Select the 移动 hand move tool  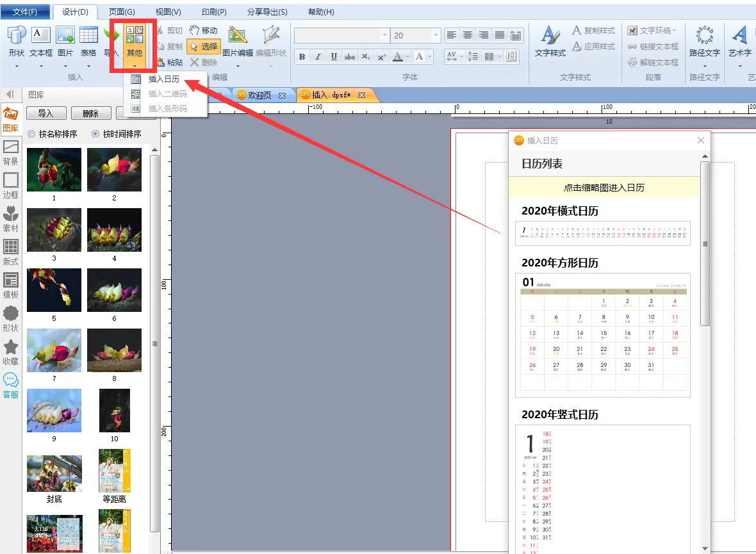click(204, 30)
